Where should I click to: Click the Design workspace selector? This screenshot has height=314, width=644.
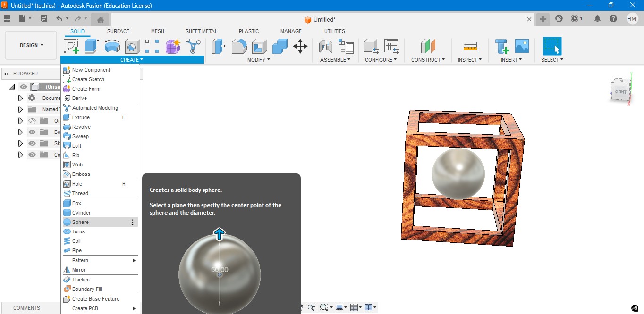30,45
